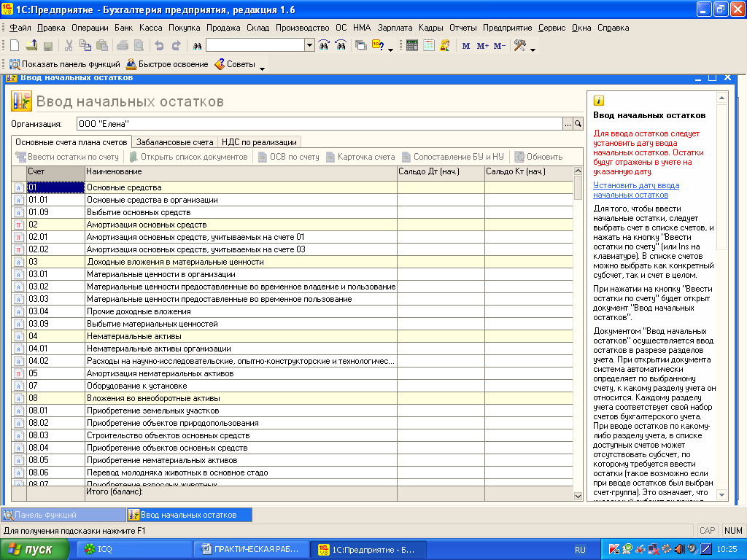Open the Сервис menu
The width and height of the screenshot is (747, 560).
click(x=551, y=28)
